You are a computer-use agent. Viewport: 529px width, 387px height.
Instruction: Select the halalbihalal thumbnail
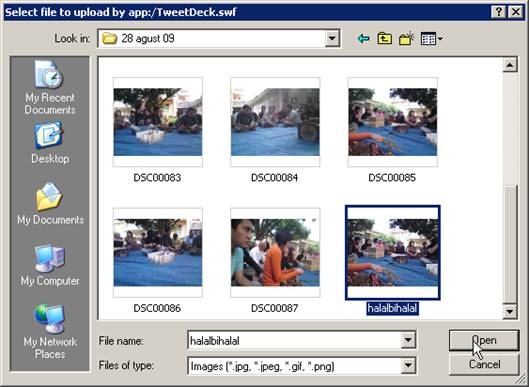pyautogui.click(x=393, y=252)
